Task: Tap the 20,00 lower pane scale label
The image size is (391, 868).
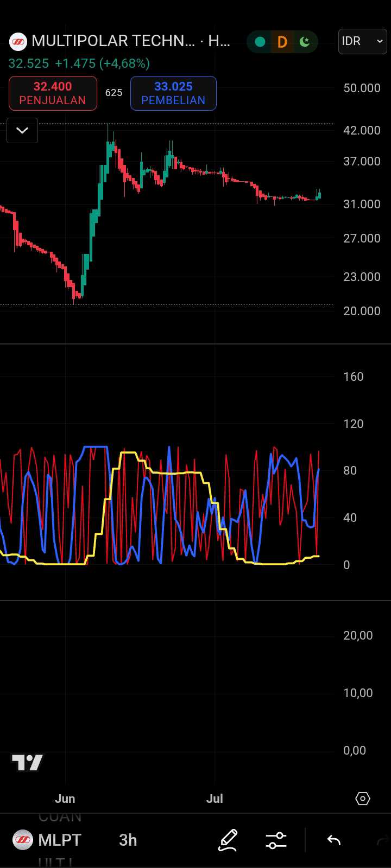Action: (358, 635)
